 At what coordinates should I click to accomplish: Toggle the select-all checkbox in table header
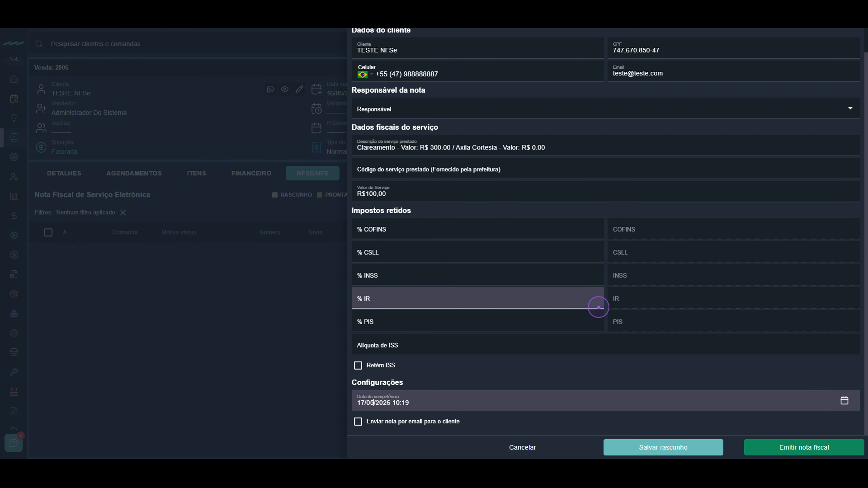point(48,232)
